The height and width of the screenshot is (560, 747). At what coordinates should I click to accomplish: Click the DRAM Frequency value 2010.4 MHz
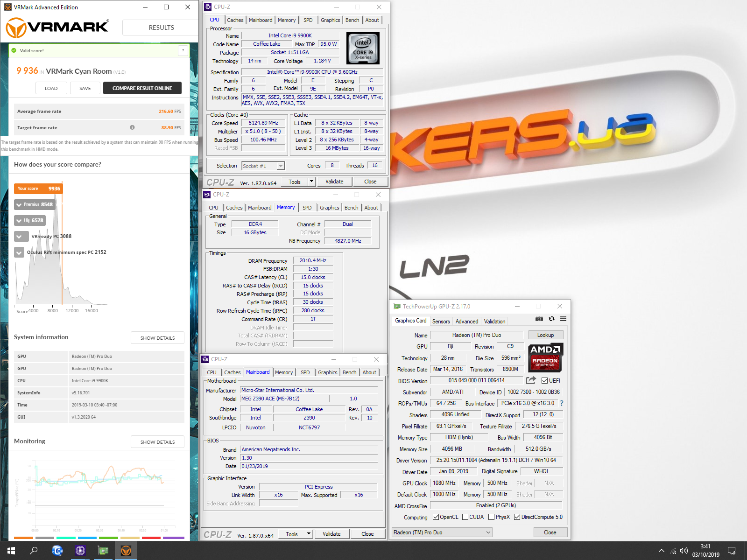(313, 260)
